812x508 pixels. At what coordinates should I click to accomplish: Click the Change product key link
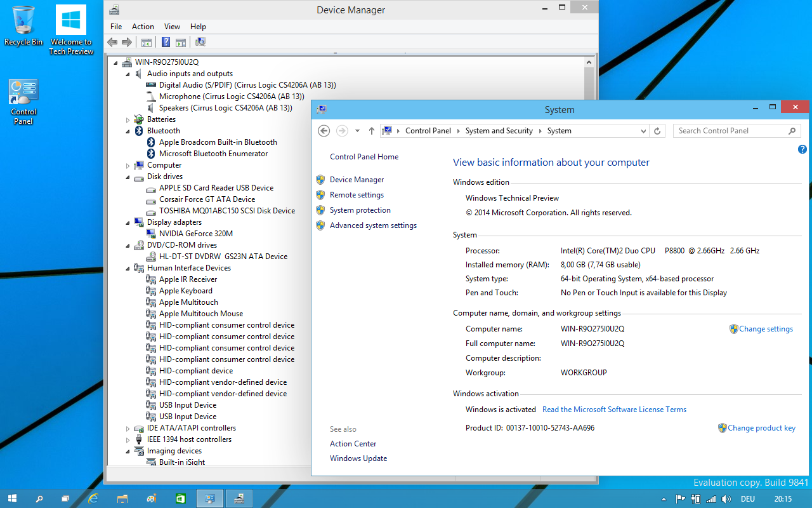(761, 428)
